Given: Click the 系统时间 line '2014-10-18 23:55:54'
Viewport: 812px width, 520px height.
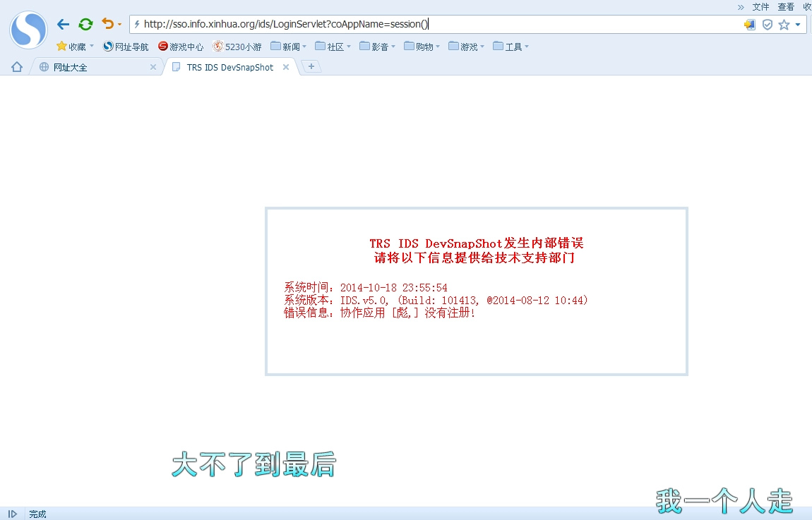Looking at the screenshot, I should coord(366,288).
